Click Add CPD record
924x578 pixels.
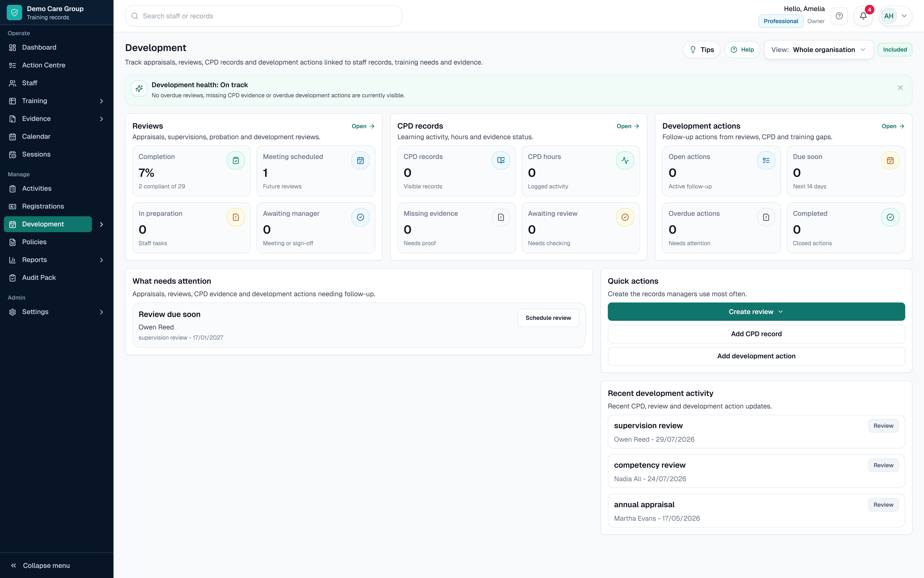tap(756, 334)
